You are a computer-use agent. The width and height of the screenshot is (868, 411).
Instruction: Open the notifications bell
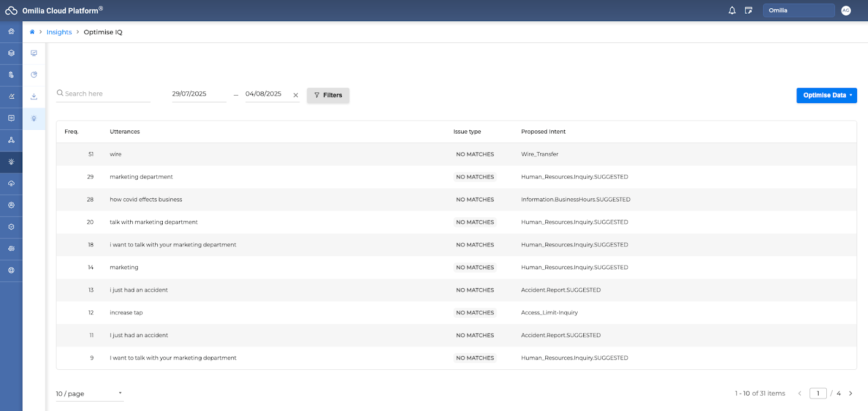coord(732,10)
